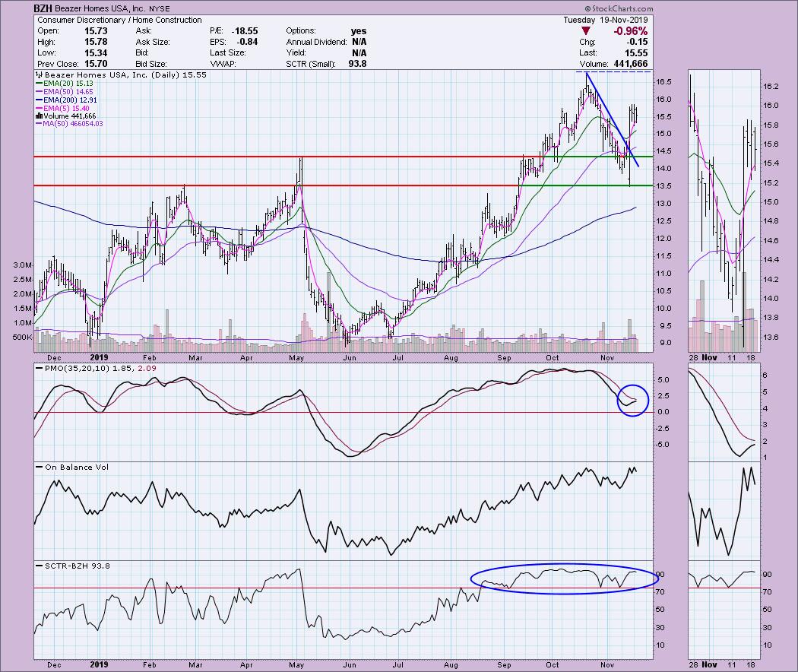This screenshot has width=798, height=672.
Task: Click the Annual Dividend label
Action: tap(316, 42)
